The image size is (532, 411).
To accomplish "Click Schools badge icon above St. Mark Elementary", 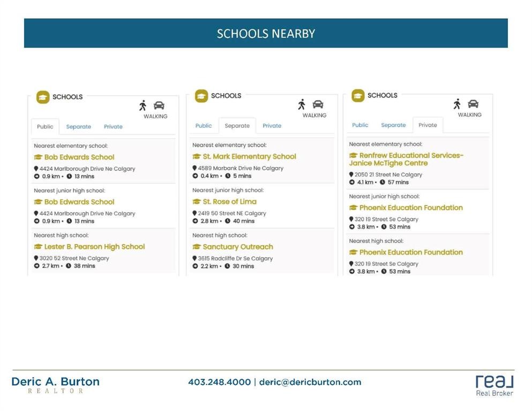I will coord(201,96).
